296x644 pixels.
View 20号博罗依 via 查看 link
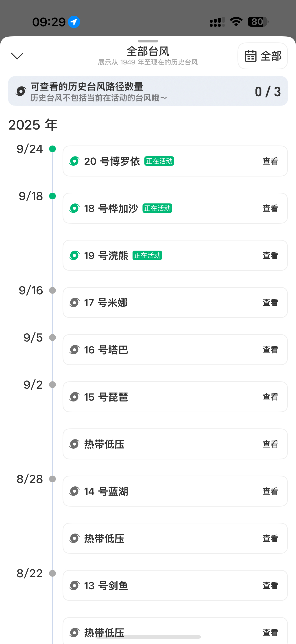270,161
